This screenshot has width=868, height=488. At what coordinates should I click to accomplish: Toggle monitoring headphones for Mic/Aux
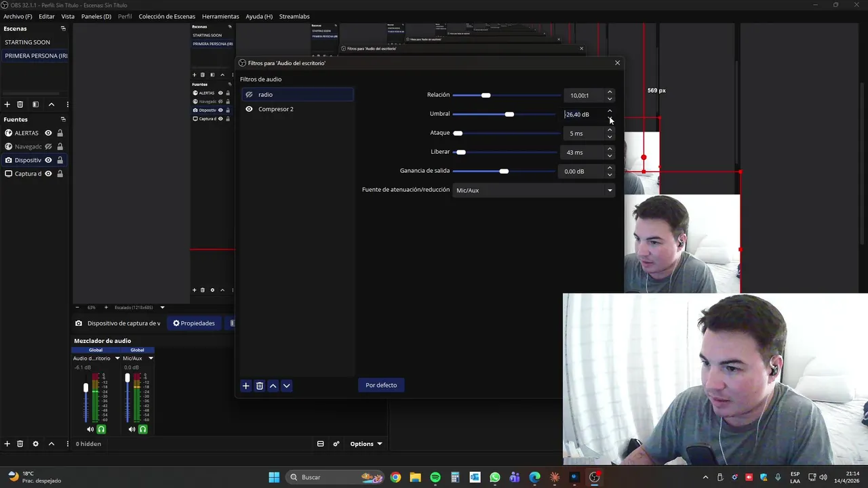click(x=142, y=429)
